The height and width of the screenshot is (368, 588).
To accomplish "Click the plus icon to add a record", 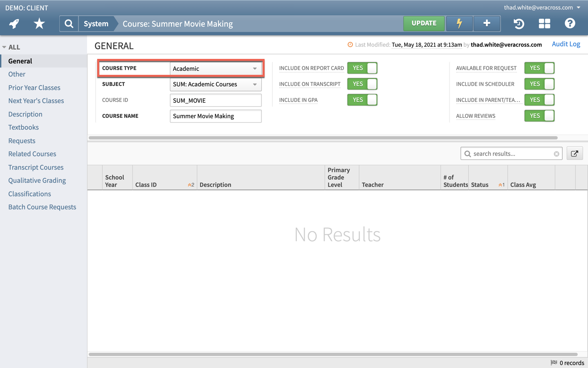I will pos(487,24).
